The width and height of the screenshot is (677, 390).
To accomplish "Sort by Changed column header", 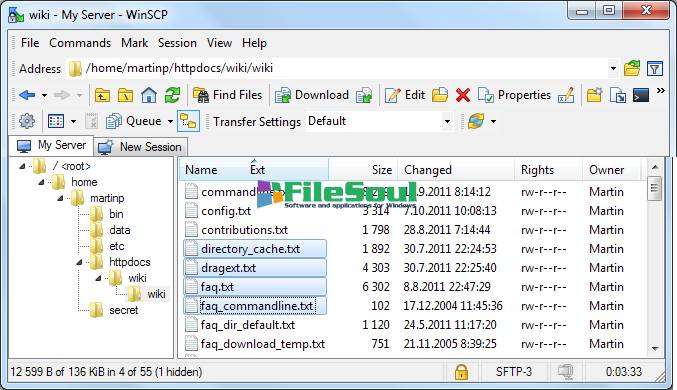I will (x=456, y=170).
